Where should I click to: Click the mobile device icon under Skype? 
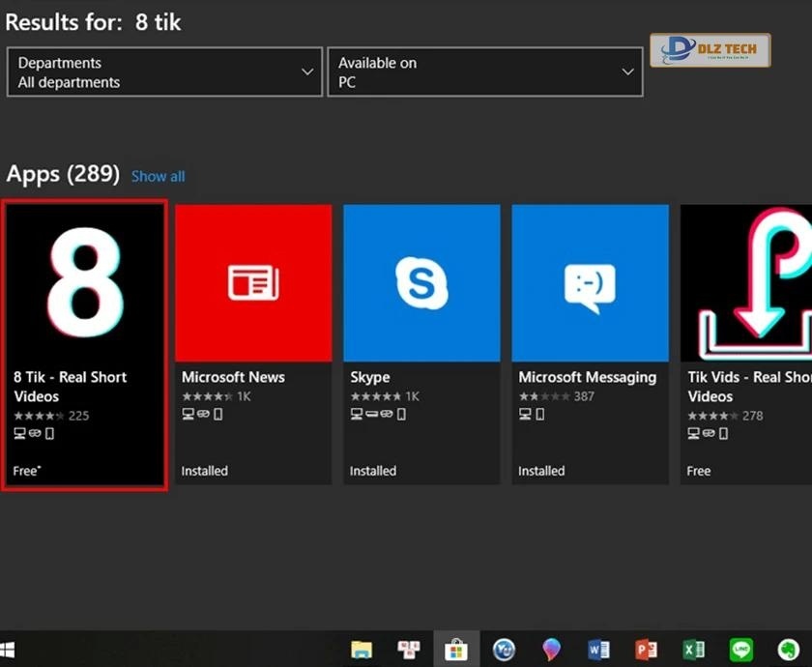coord(401,415)
